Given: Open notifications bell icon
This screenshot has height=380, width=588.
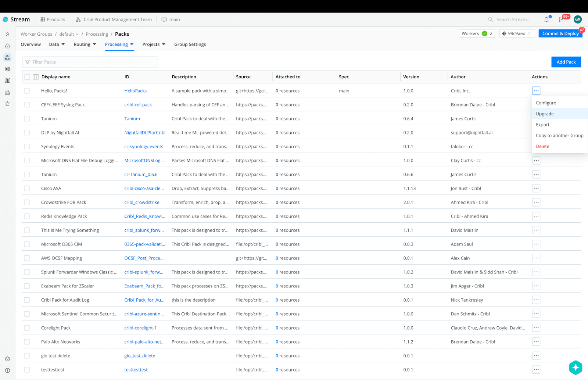Looking at the screenshot, I should tap(546, 19).
